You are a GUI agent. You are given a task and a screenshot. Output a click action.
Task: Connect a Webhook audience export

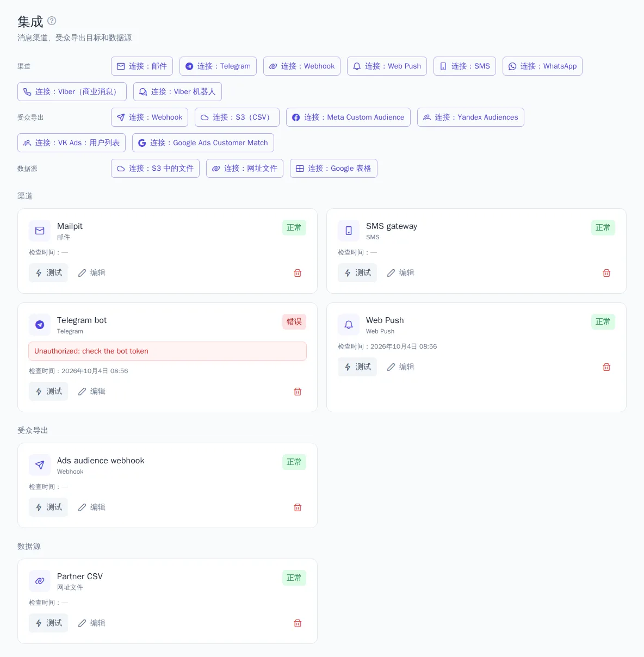coord(150,117)
